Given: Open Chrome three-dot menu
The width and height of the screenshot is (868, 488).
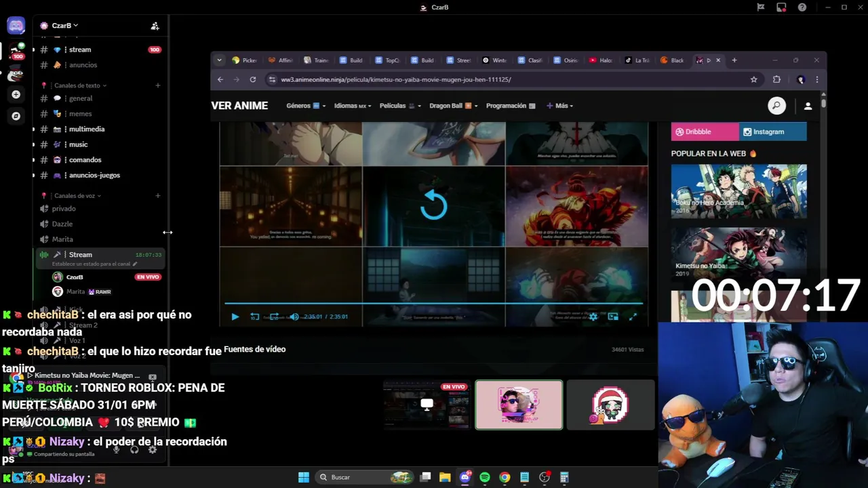Looking at the screenshot, I should pyautogui.click(x=816, y=79).
